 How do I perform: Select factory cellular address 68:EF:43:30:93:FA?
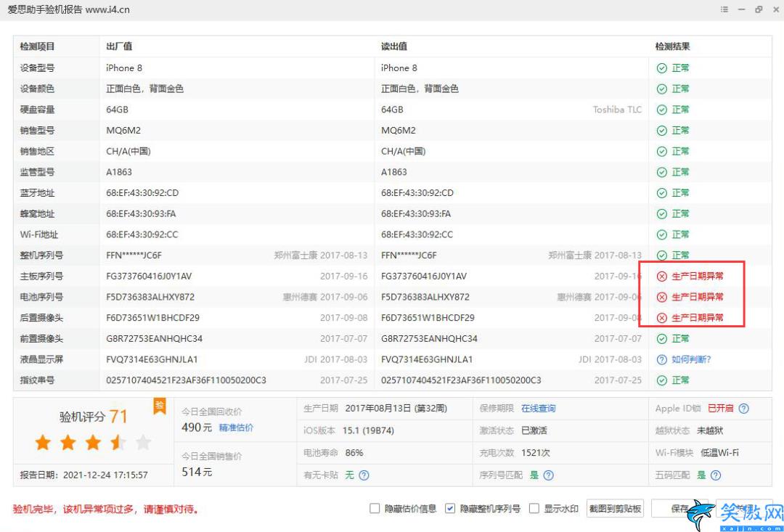pos(141,214)
